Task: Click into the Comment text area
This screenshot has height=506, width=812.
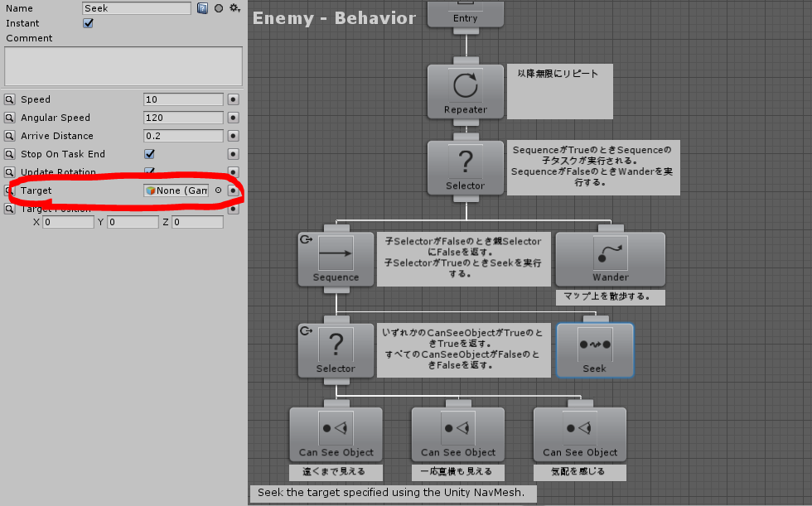Action: (x=123, y=66)
